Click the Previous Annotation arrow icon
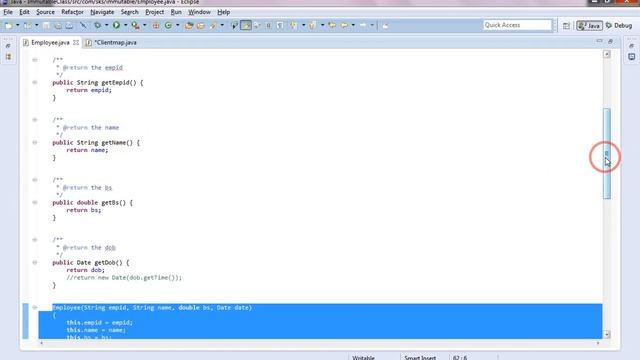 tap(313, 25)
